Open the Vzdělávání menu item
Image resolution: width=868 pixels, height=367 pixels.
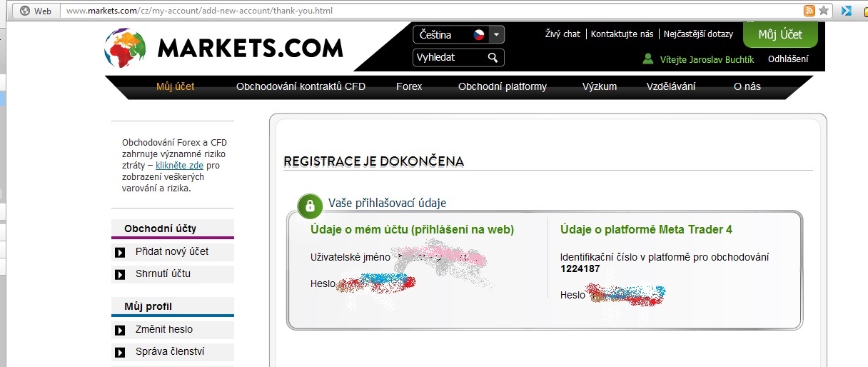pos(671,86)
